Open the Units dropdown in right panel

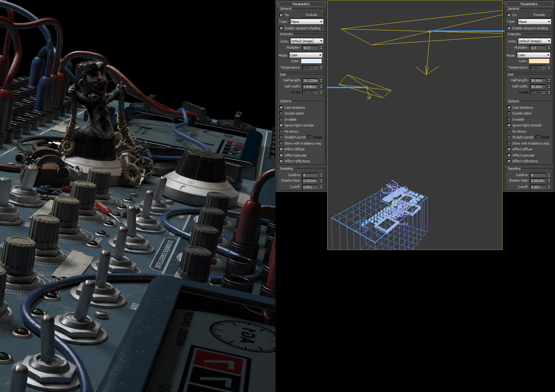pos(534,41)
